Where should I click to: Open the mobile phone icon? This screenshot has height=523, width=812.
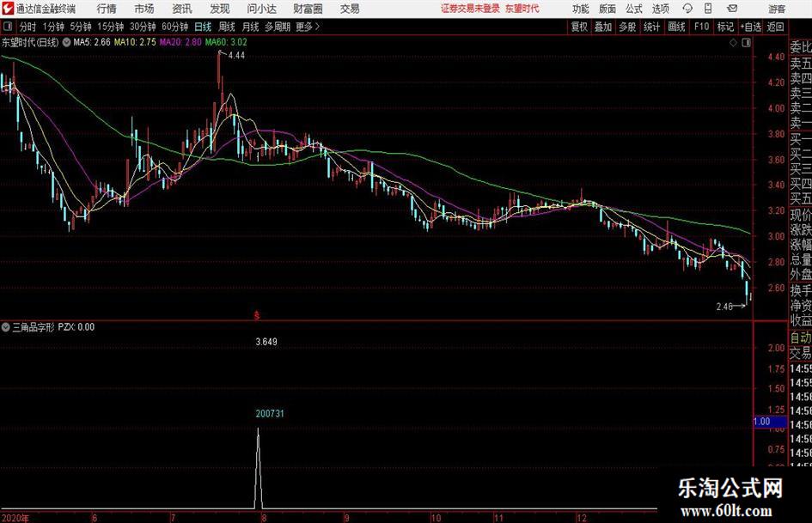pyautogui.click(x=708, y=9)
